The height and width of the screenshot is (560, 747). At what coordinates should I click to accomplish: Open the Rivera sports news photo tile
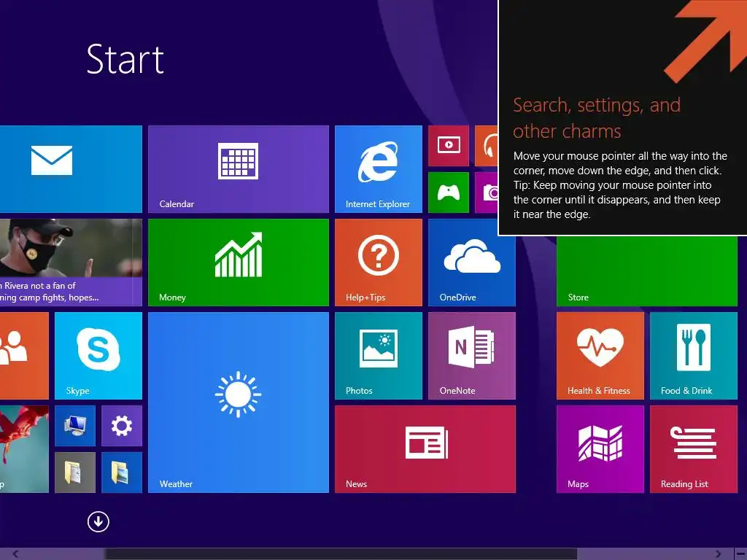tap(71, 262)
